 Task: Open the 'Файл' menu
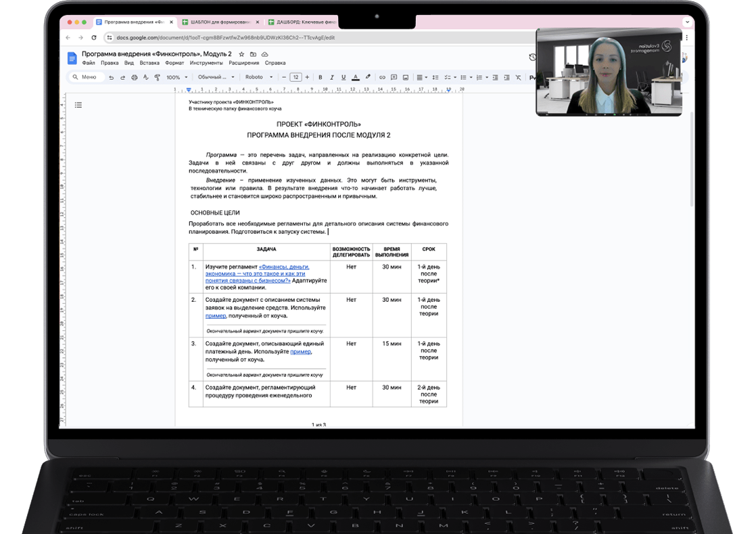[88, 63]
